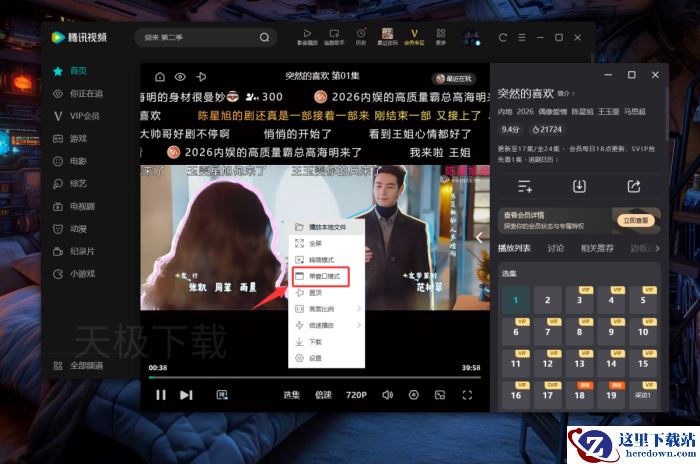
Task: Select episode 17 in the list
Action: (547, 395)
